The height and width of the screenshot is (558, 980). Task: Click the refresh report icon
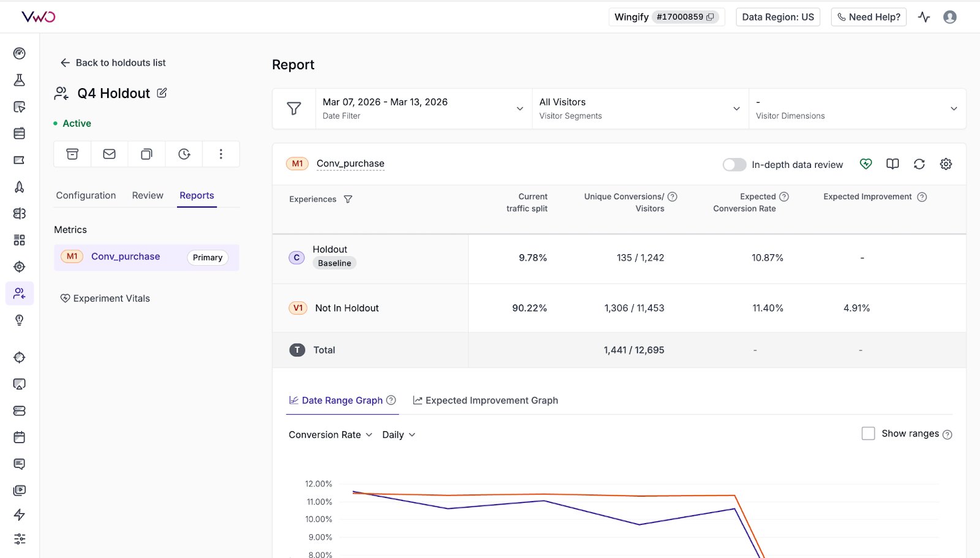[919, 164]
